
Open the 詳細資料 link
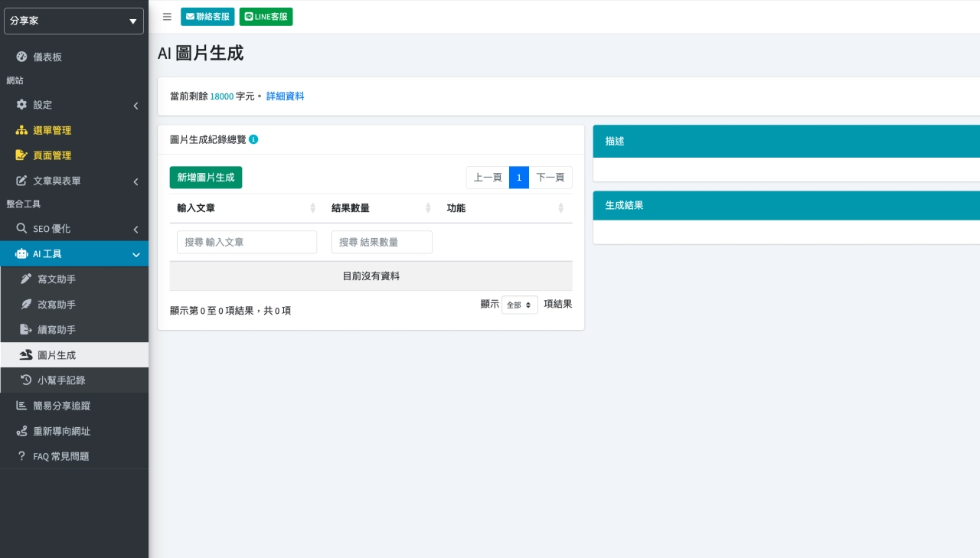coord(285,96)
